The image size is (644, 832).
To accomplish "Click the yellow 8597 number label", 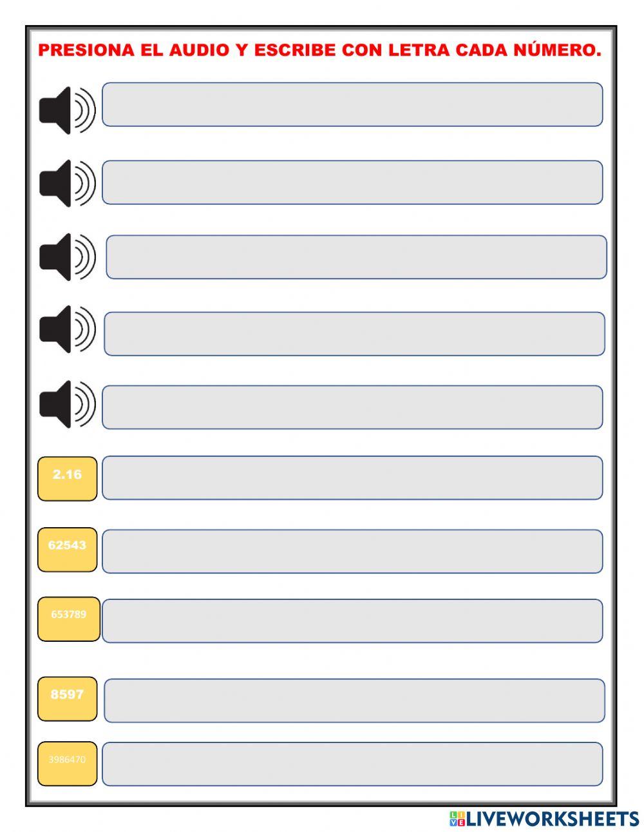I will pyautogui.click(x=67, y=699).
